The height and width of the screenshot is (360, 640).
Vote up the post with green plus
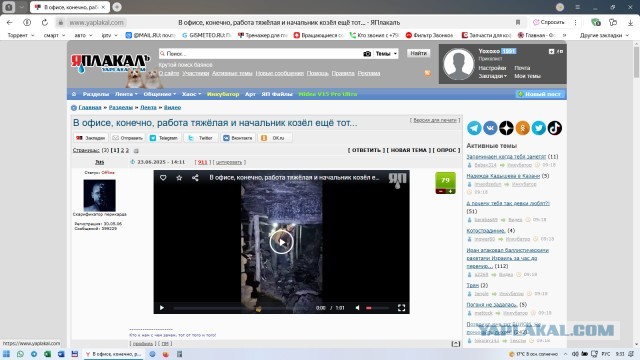pyautogui.click(x=451, y=191)
